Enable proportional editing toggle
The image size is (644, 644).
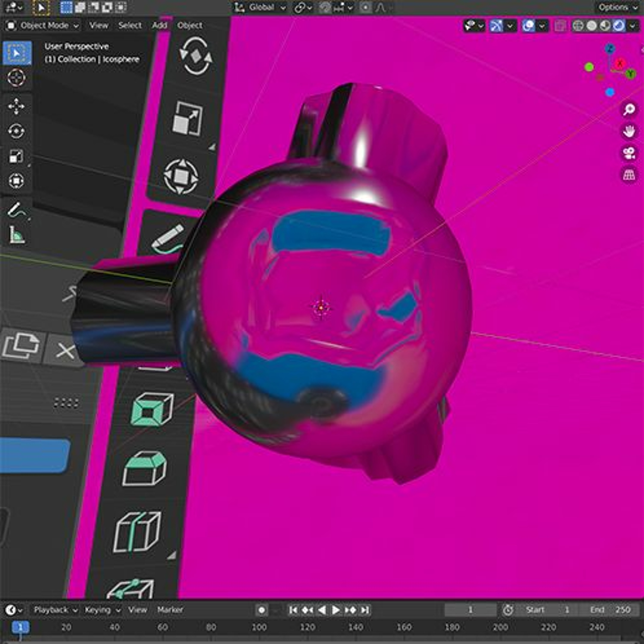365,7
